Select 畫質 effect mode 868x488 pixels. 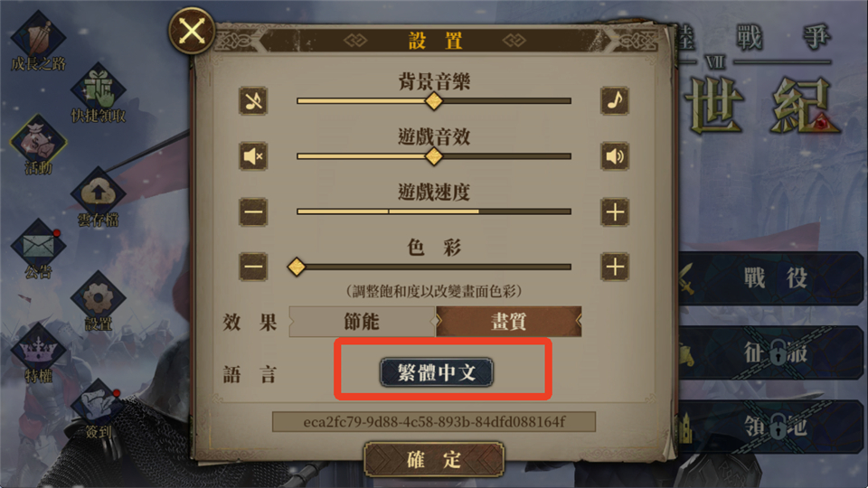coord(509,322)
